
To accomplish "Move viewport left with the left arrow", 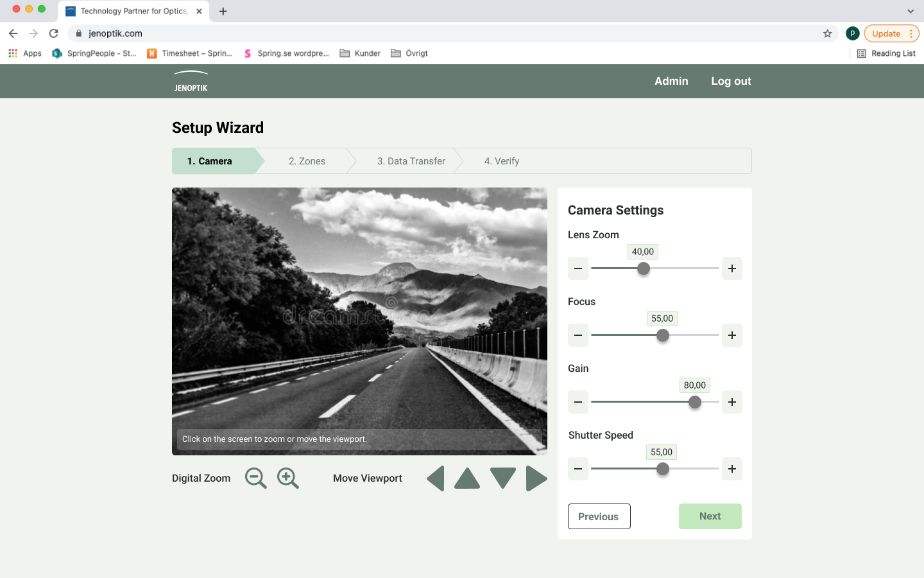I will pyautogui.click(x=436, y=478).
